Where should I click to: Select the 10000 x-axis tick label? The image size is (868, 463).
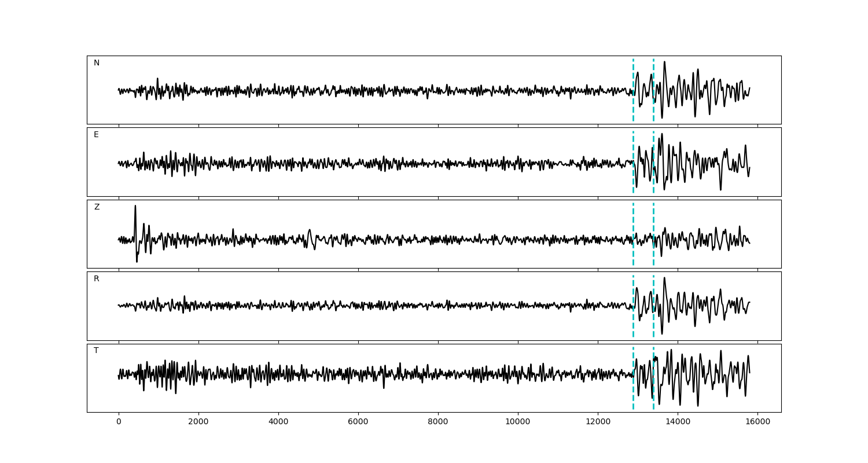(518, 422)
